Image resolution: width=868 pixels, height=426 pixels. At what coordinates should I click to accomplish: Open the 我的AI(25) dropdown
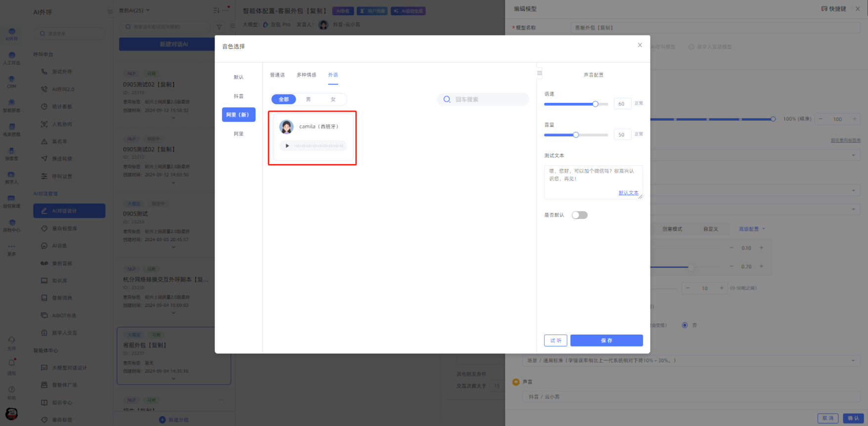(134, 10)
